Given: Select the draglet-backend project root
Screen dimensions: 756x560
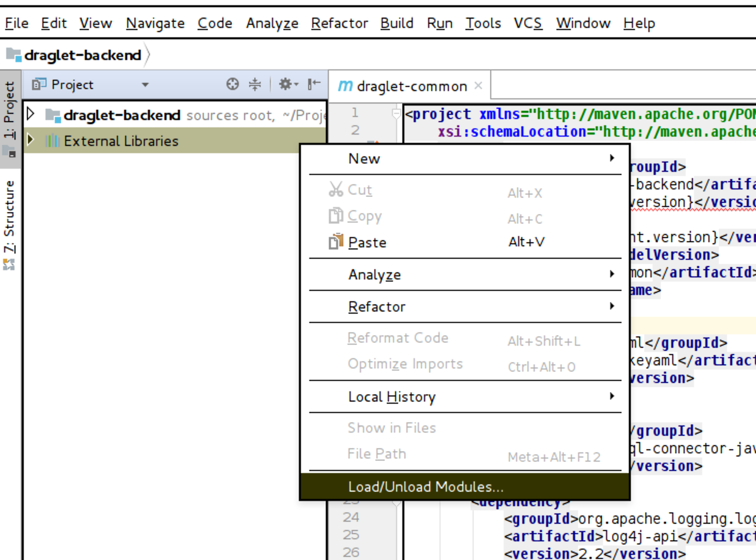Looking at the screenshot, I should (122, 115).
